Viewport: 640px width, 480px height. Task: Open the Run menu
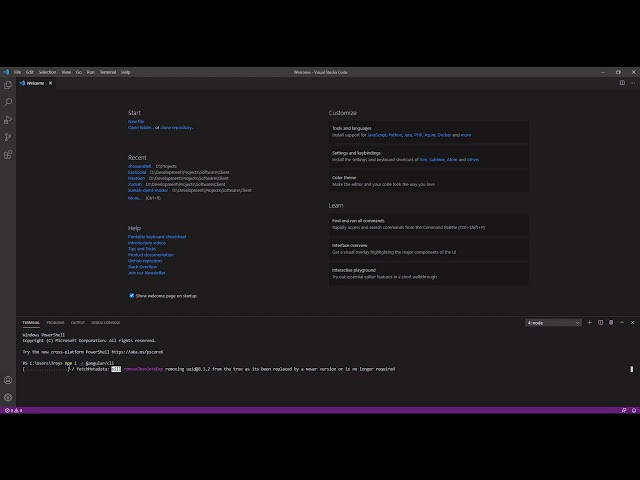pyautogui.click(x=91, y=72)
